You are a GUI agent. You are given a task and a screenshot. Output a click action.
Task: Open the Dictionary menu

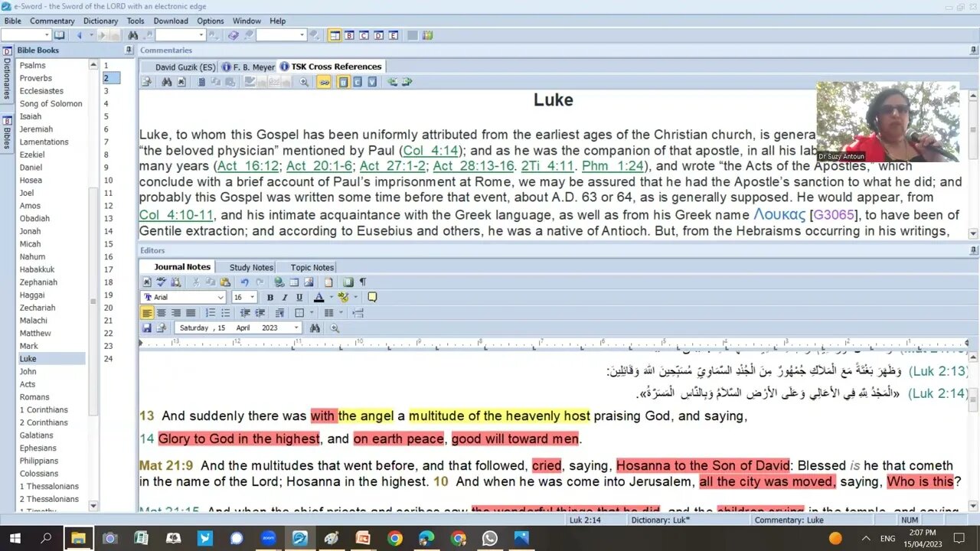pyautogui.click(x=100, y=21)
